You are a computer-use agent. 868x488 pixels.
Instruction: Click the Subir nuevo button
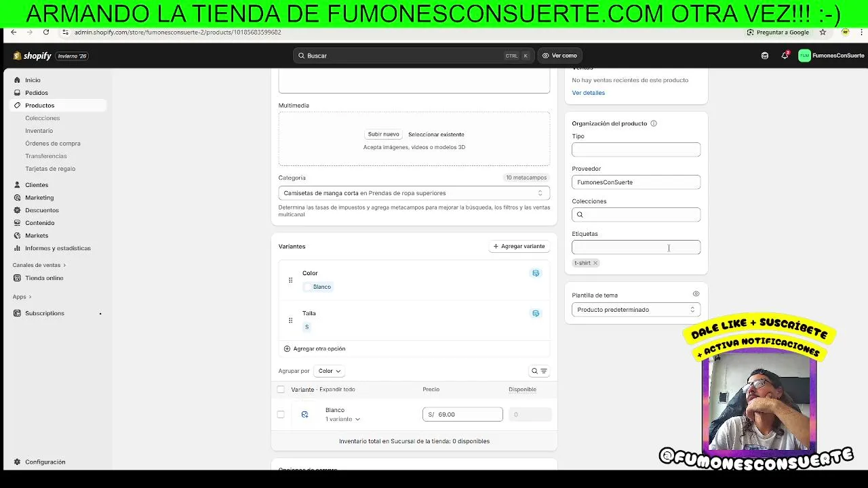pyautogui.click(x=384, y=134)
